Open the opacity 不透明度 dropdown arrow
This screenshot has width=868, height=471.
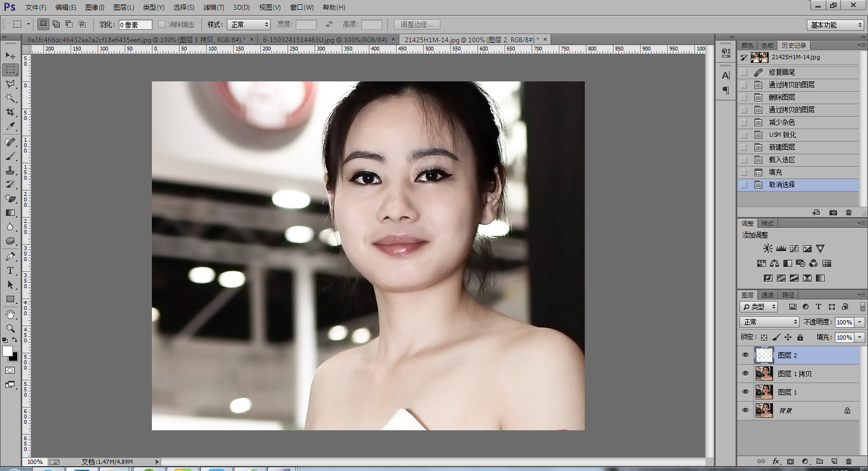(859, 322)
